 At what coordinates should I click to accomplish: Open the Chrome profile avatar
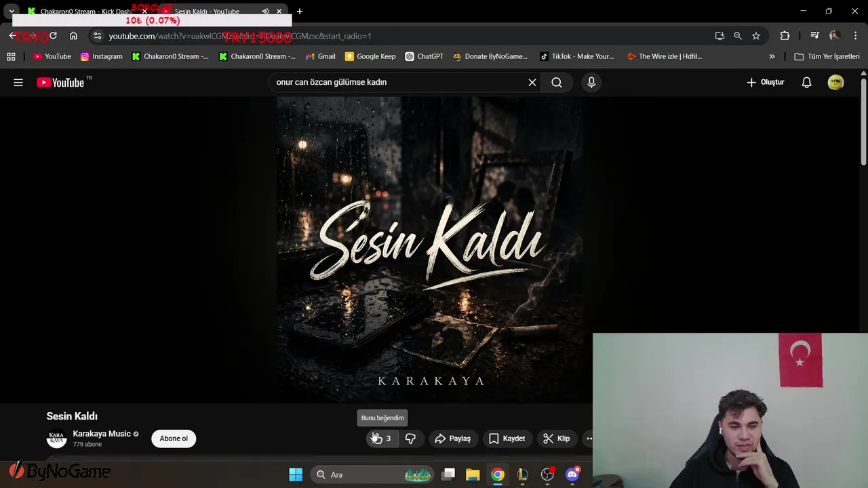[835, 36]
